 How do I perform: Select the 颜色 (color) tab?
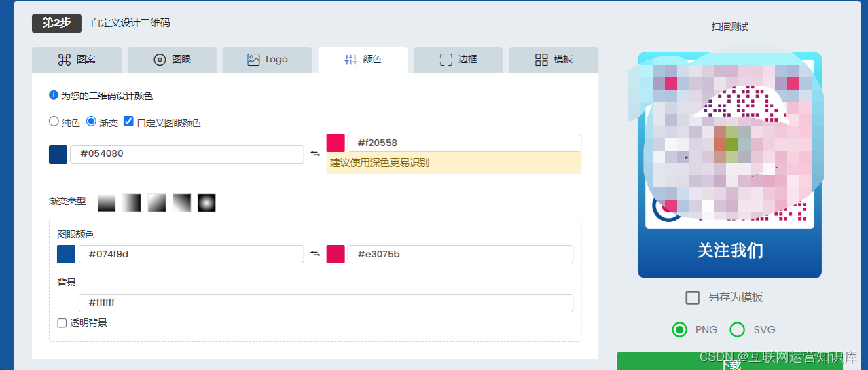pyautogui.click(x=363, y=60)
